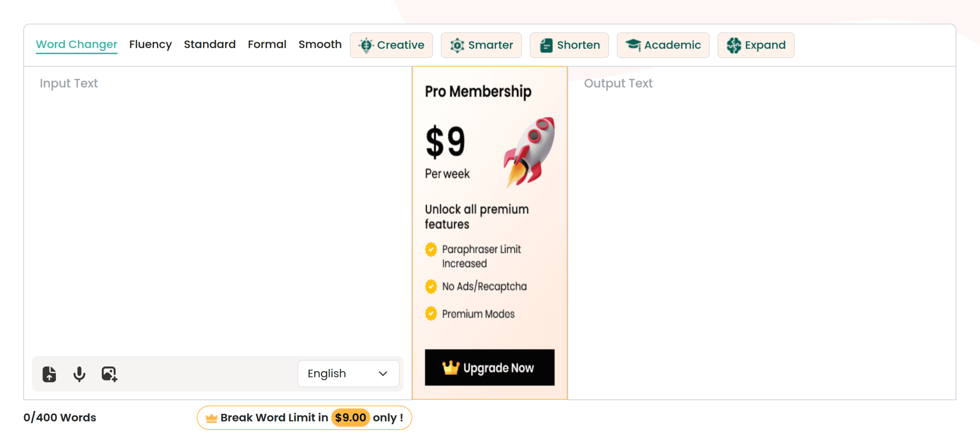Switch to Smooth mode

(x=320, y=44)
